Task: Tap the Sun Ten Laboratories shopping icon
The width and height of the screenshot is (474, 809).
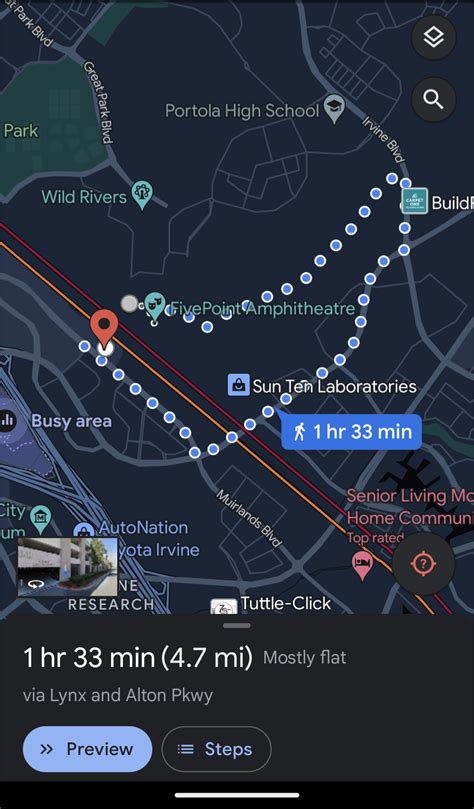Action: pyautogui.click(x=239, y=385)
